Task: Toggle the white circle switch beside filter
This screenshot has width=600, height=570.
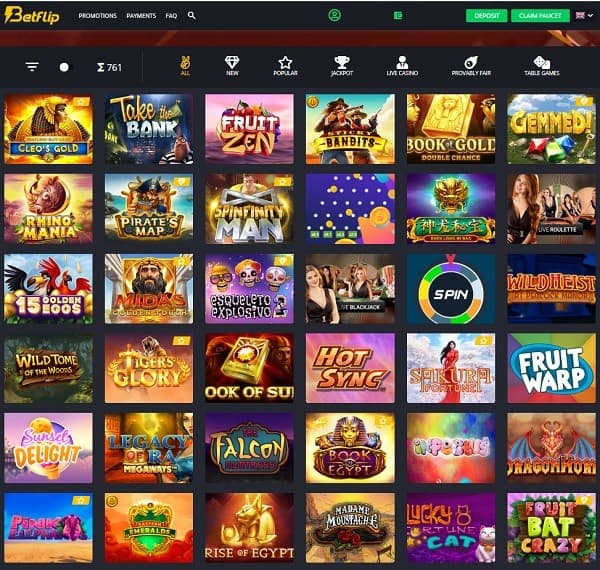Action: [x=64, y=67]
